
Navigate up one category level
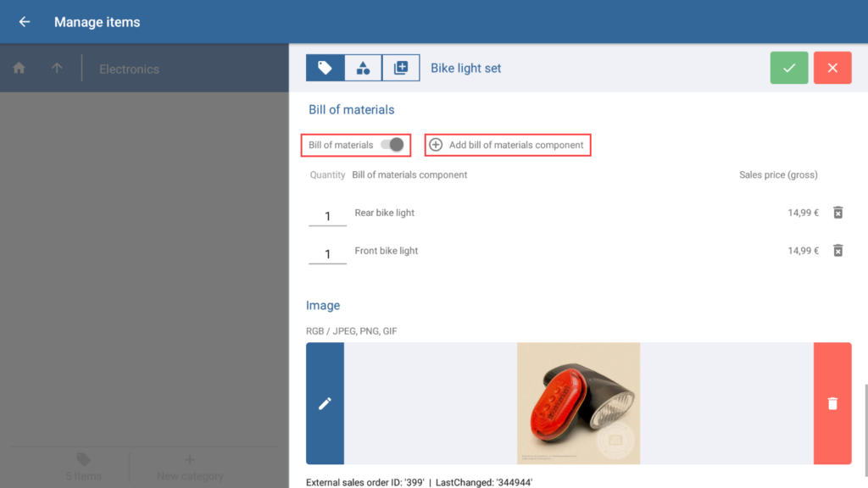coord(57,69)
